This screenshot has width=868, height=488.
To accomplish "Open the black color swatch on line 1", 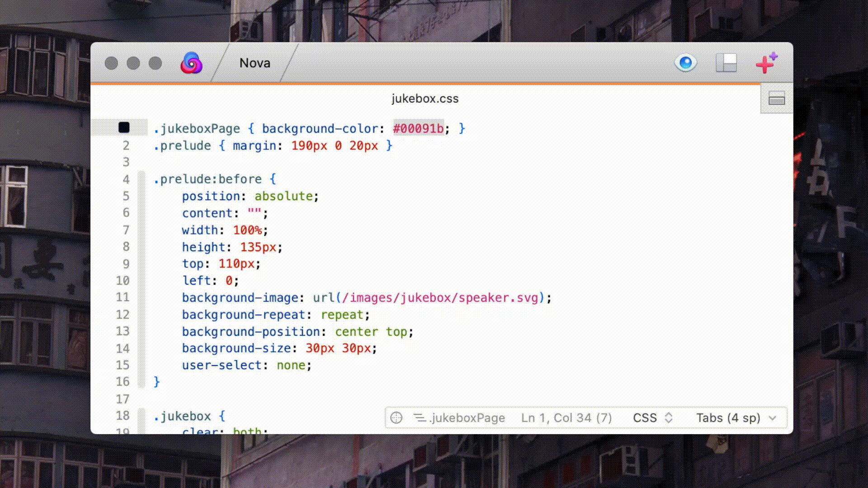I will coord(124,128).
